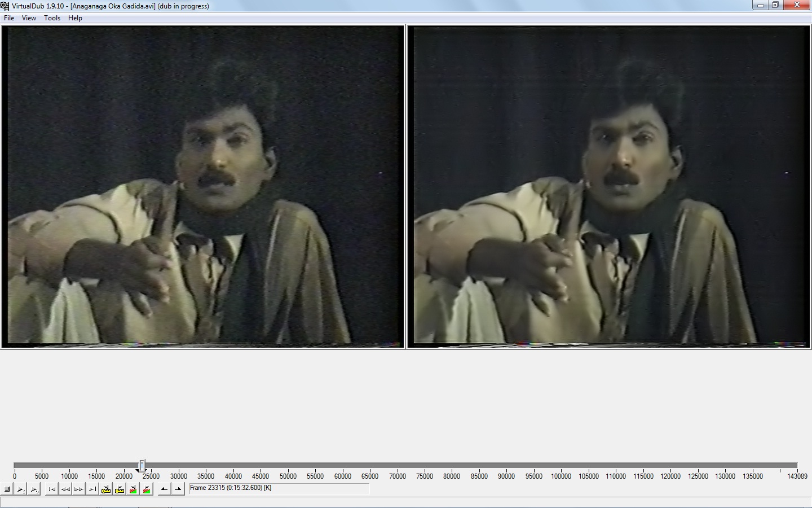812x508 pixels.
Task: Click the "90000" timeline tick label
Action: tap(506, 476)
